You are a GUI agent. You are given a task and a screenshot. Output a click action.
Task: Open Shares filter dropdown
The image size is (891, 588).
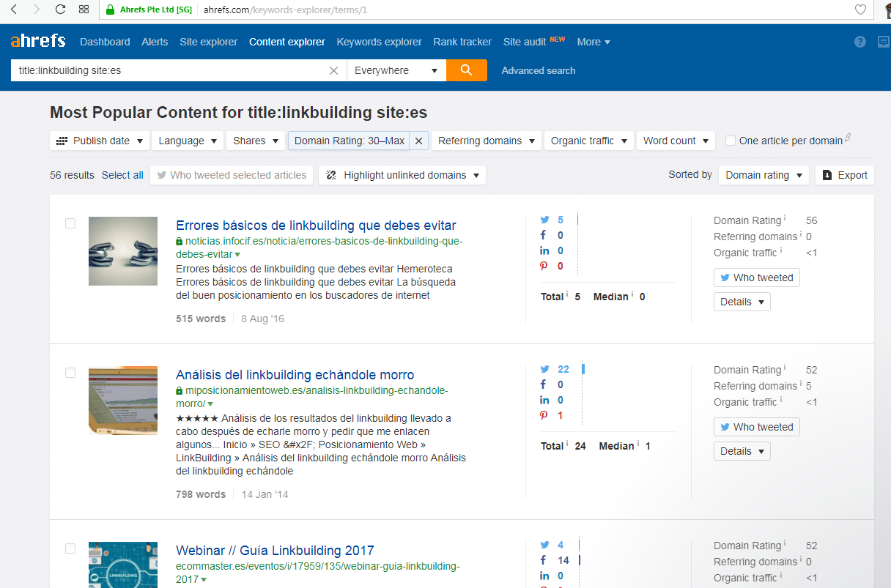[x=256, y=141]
